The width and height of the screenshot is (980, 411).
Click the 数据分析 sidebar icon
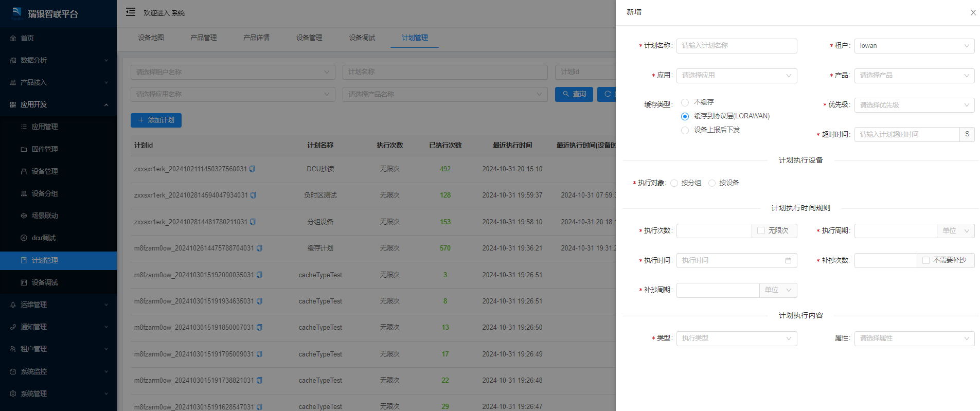point(13,60)
